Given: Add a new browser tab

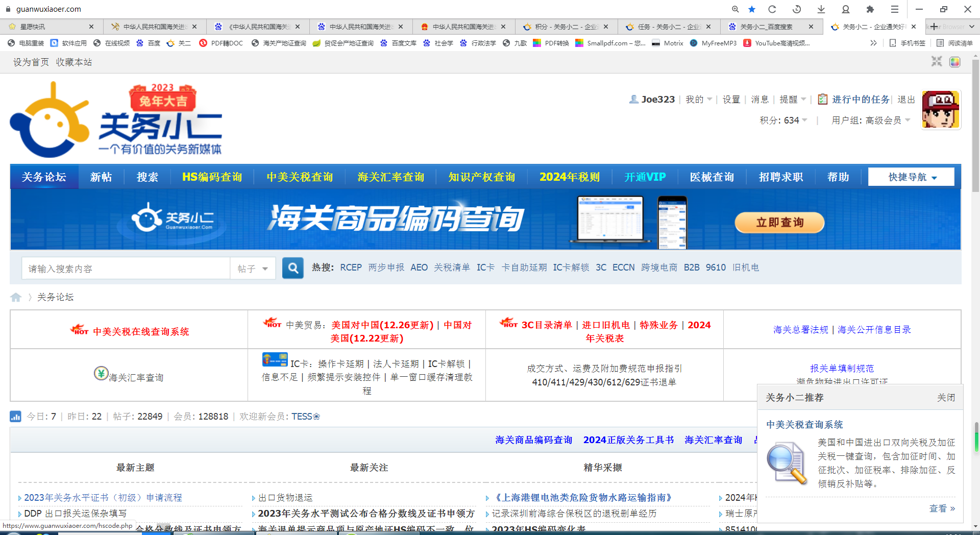Looking at the screenshot, I should coord(934,27).
